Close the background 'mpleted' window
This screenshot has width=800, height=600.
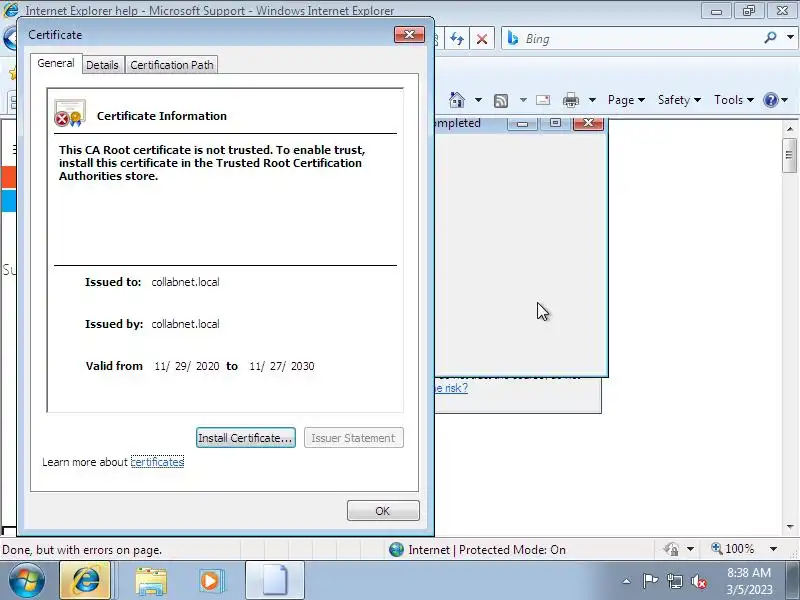(x=588, y=123)
